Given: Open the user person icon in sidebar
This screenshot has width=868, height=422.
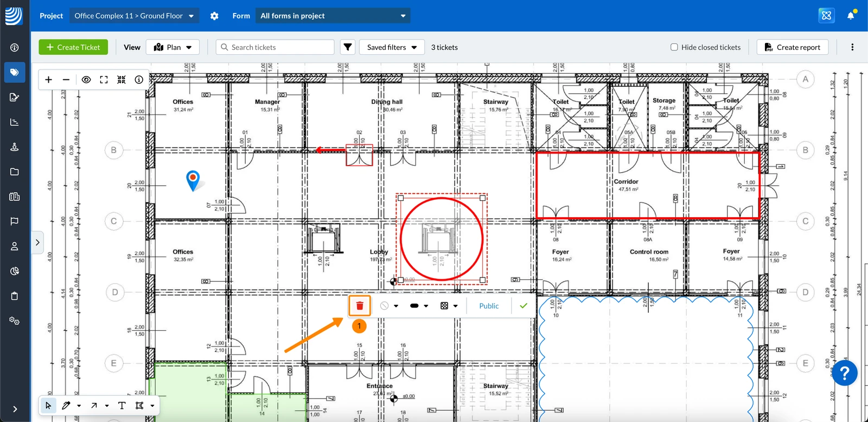Looking at the screenshot, I should point(15,246).
